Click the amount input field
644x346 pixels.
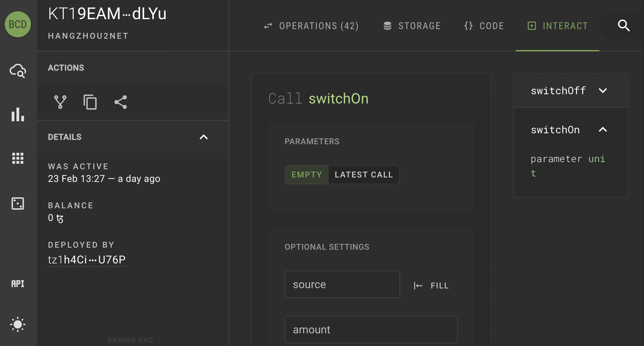[x=371, y=330]
